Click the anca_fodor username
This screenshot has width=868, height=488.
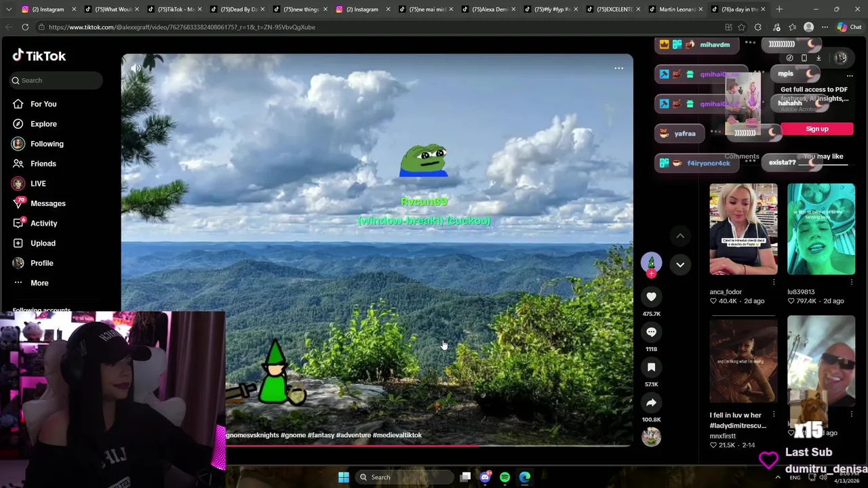(726, 292)
